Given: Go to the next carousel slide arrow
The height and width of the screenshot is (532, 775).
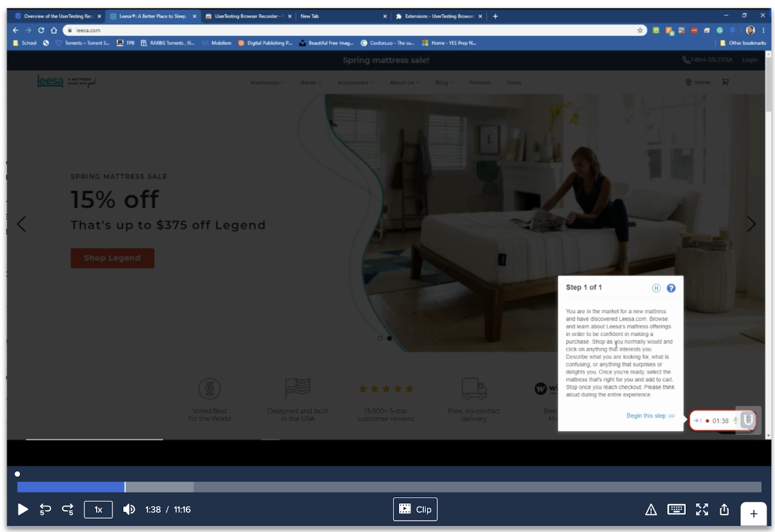Looking at the screenshot, I should coord(751,224).
